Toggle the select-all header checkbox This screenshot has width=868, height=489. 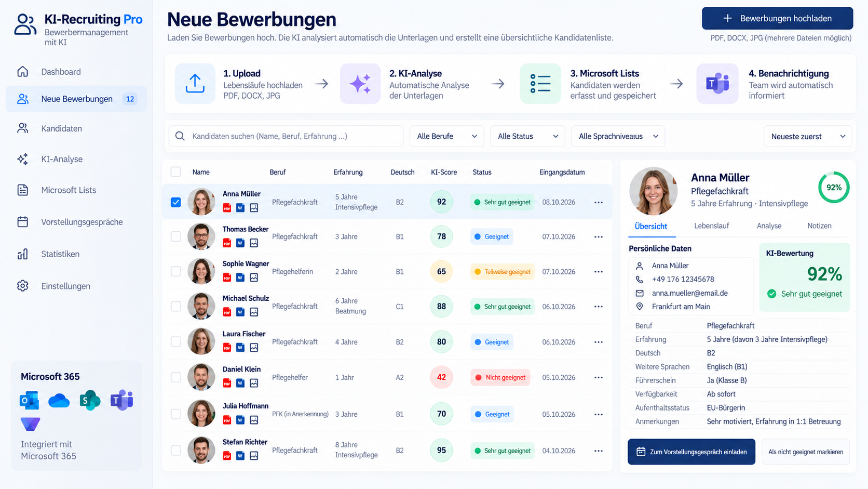point(176,172)
